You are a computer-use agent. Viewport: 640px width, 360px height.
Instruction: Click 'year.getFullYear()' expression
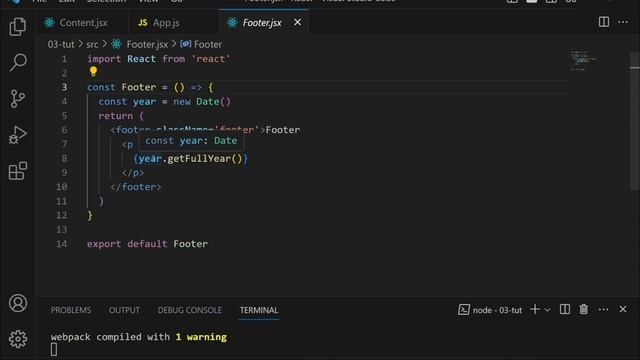pyautogui.click(x=191, y=158)
